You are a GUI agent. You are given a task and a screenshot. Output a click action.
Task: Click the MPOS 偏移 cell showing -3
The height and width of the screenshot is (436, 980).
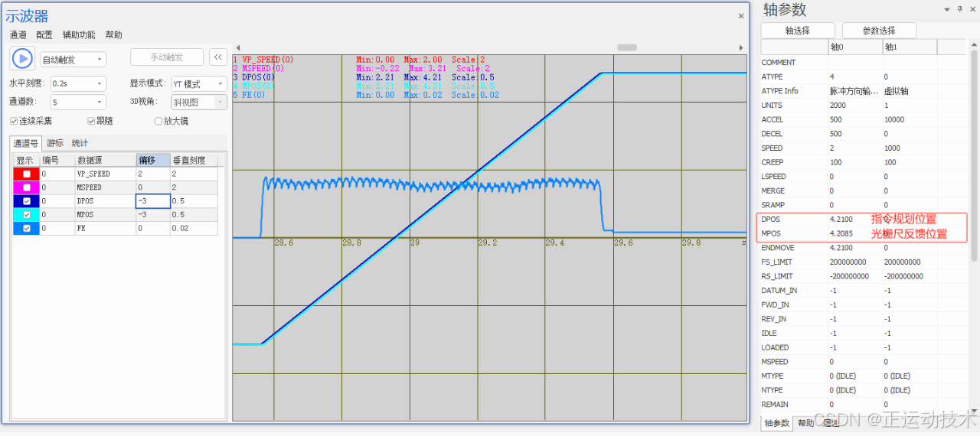pos(153,215)
